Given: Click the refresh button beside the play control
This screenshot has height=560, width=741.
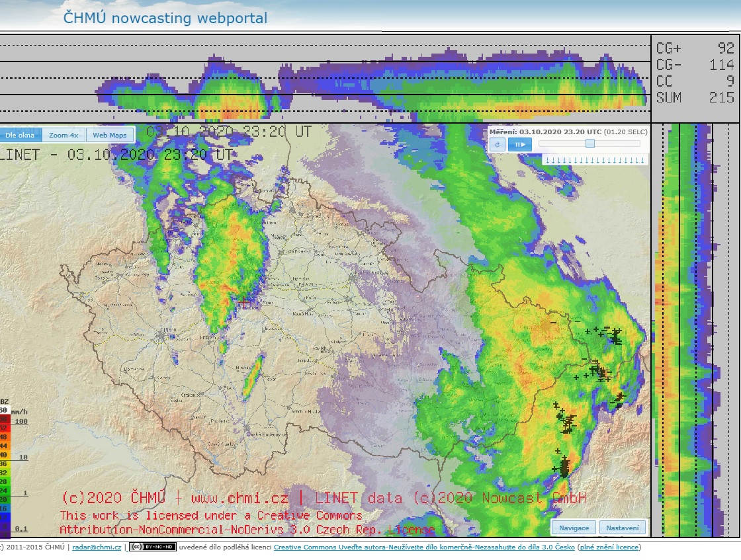Looking at the screenshot, I should [497, 144].
